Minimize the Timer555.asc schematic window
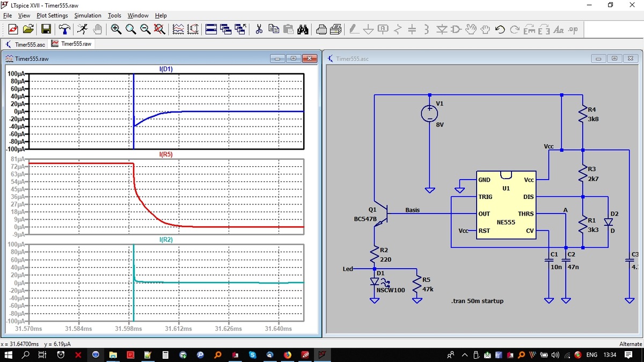 click(599, 58)
